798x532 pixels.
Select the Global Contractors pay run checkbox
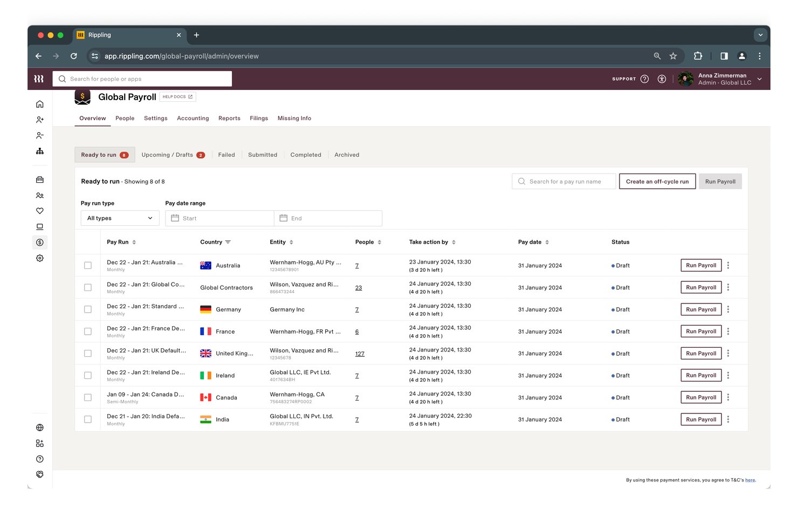pyautogui.click(x=88, y=287)
